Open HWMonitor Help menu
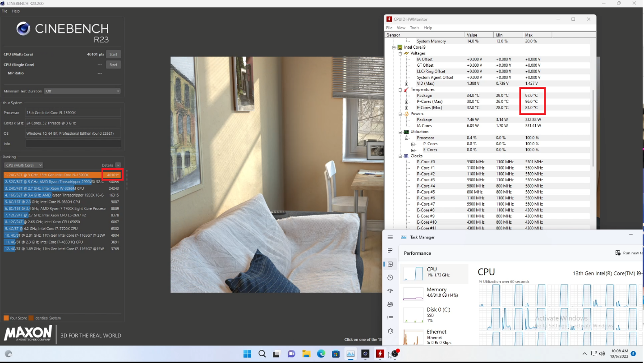644x363 pixels. point(428,28)
